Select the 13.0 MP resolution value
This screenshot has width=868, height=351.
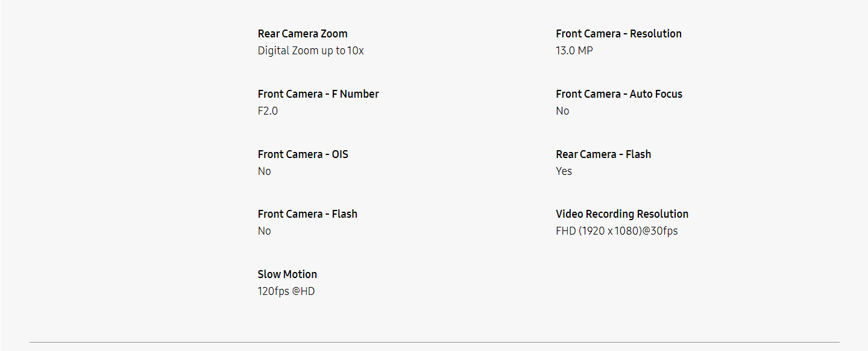pos(574,51)
